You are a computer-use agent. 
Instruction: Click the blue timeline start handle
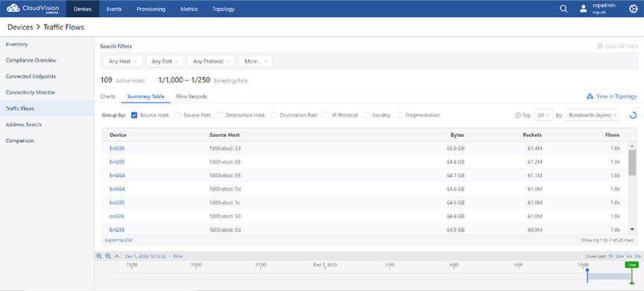588,276
